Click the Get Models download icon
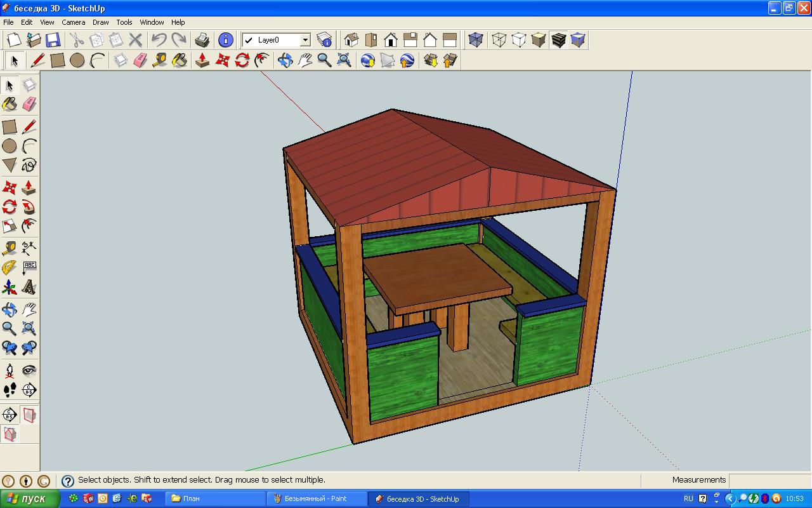Screen dimensions: 812x508 (x=431, y=60)
